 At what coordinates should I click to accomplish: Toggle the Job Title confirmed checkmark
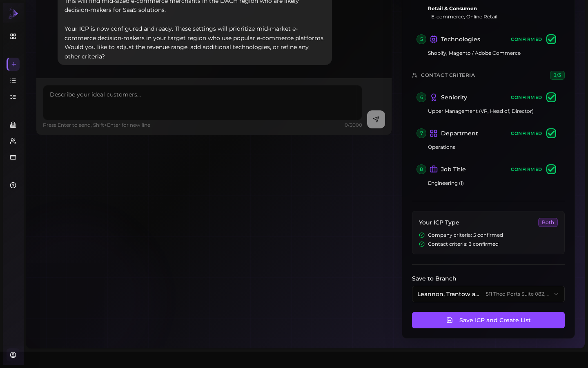pos(551,169)
